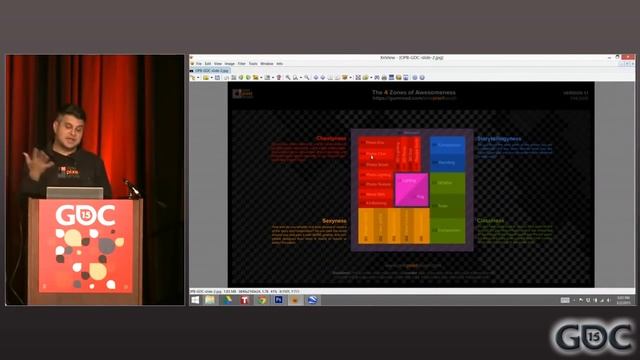Click the volume speaker tray icon
This screenshot has width=640, height=360.
(609, 300)
